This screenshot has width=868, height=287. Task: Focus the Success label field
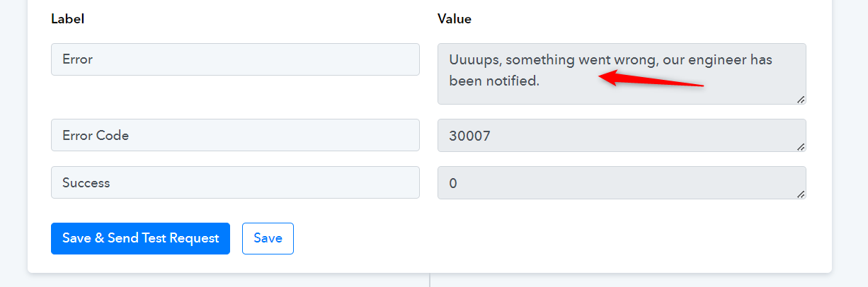pyautogui.click(x=235, y=182)
